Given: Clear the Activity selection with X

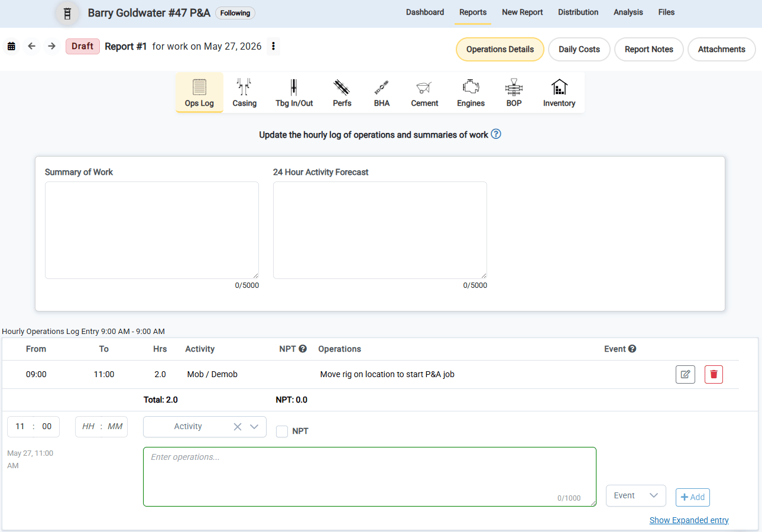Looking at the screenshot, I should (237, 427).
